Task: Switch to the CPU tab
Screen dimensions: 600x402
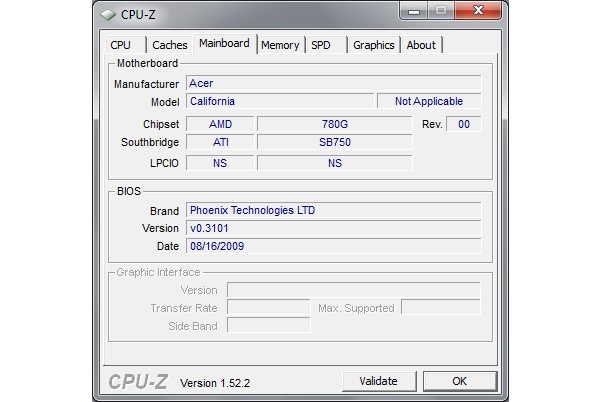Action: (125, 45)
